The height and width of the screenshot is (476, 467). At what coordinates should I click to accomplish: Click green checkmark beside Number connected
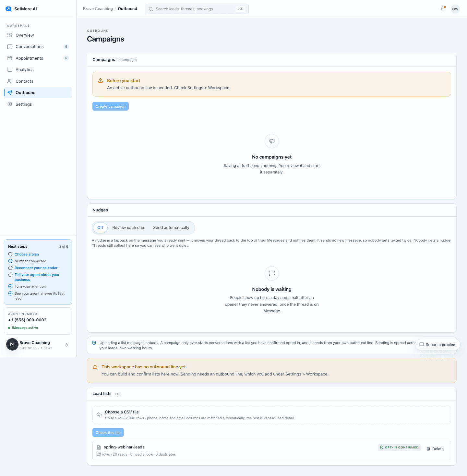point(10,261)
